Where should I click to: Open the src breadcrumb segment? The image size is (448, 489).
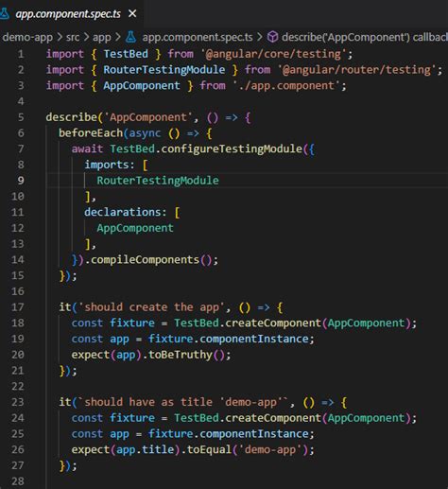tap(73, 37)
